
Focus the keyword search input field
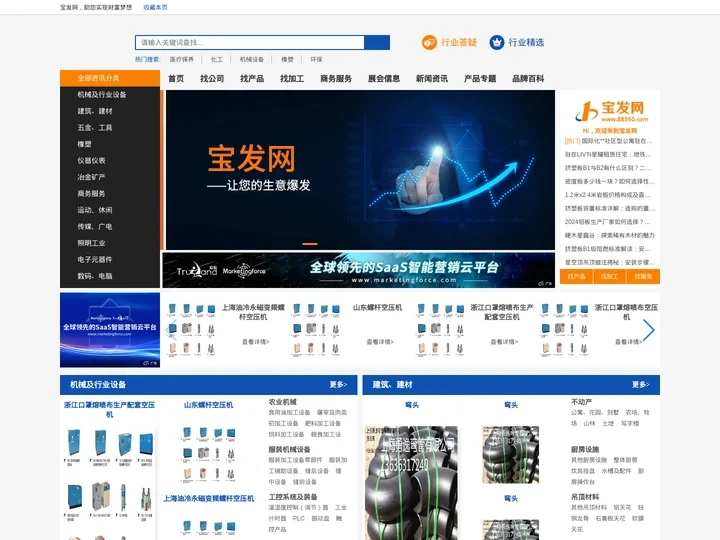coord(250,42)
